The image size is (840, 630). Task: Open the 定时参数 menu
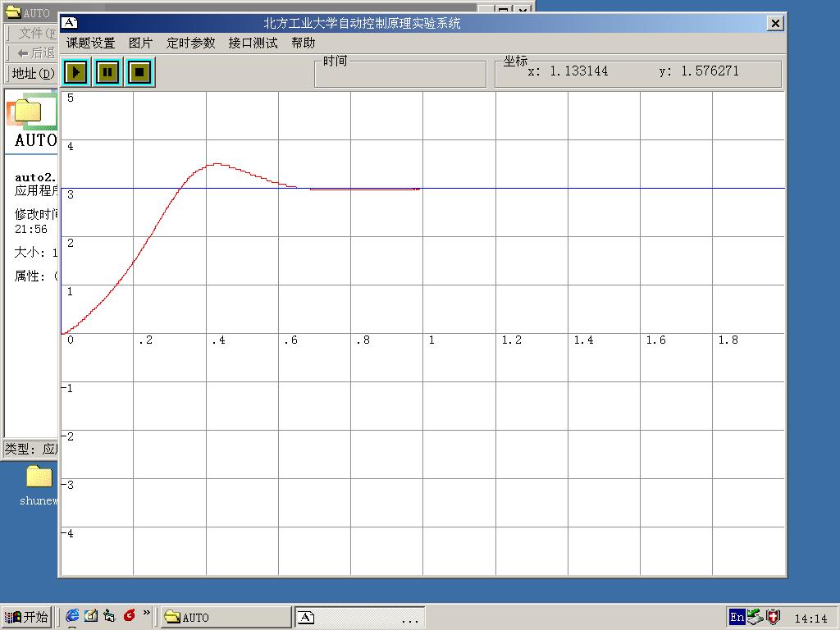[190, 43]
